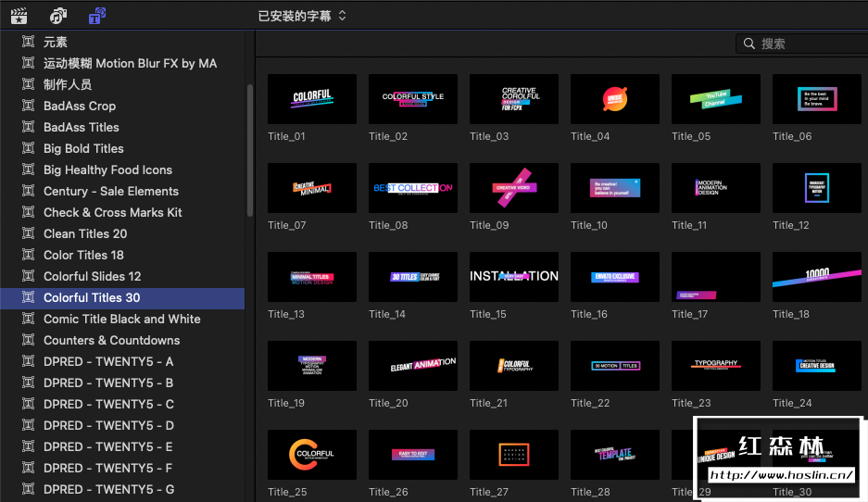The image size is (868, 502).
Task: Select the Title_16 Envato Exclusive thumbnail
Action: pyautogui.click(x=615, y=277)
